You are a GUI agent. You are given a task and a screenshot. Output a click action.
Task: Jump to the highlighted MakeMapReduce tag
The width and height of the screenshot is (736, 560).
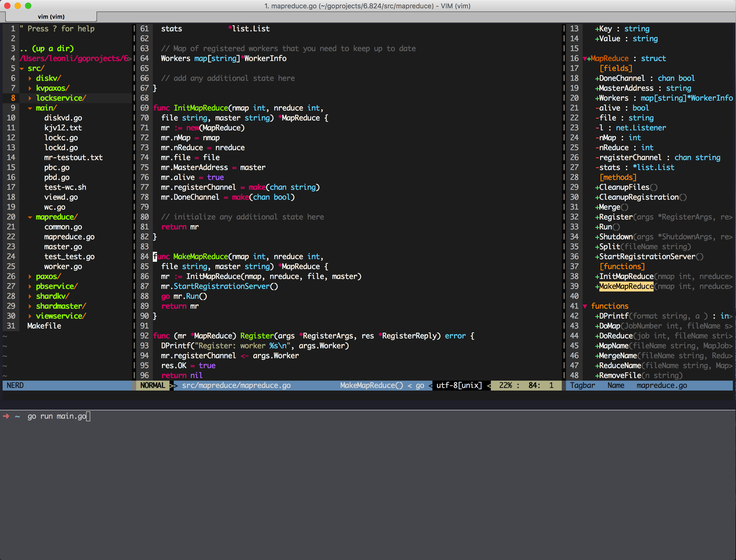click(x=626, y=286)
